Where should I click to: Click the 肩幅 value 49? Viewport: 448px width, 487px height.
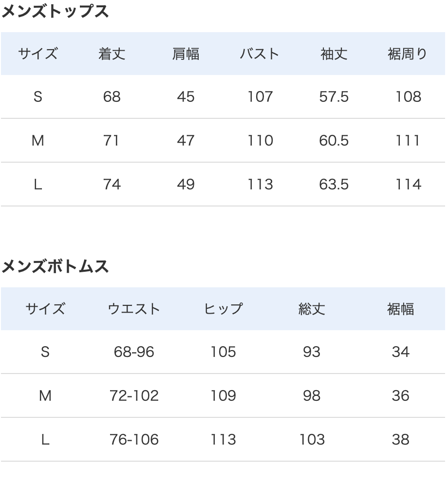(x=186, y=185)
